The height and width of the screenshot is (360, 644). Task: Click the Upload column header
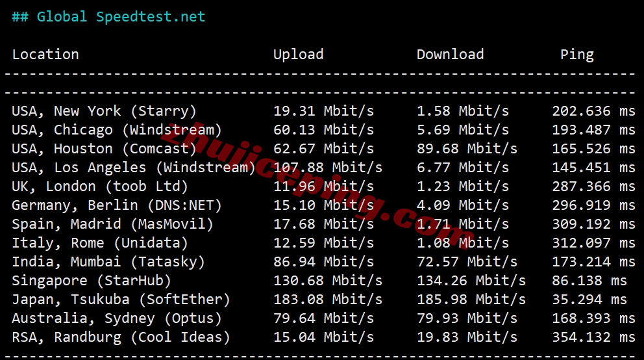299,55
